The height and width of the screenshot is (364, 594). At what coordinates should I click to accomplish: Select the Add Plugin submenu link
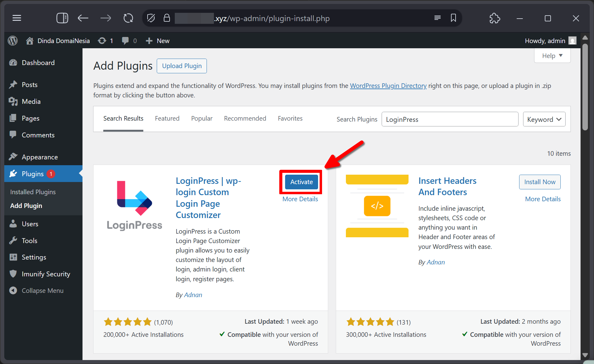(26, 206)
